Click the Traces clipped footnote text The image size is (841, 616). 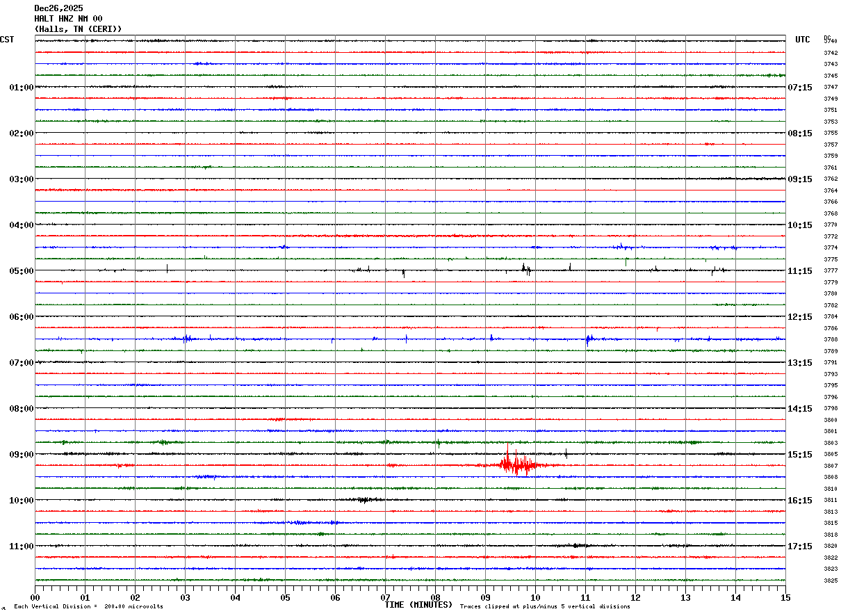545,607
